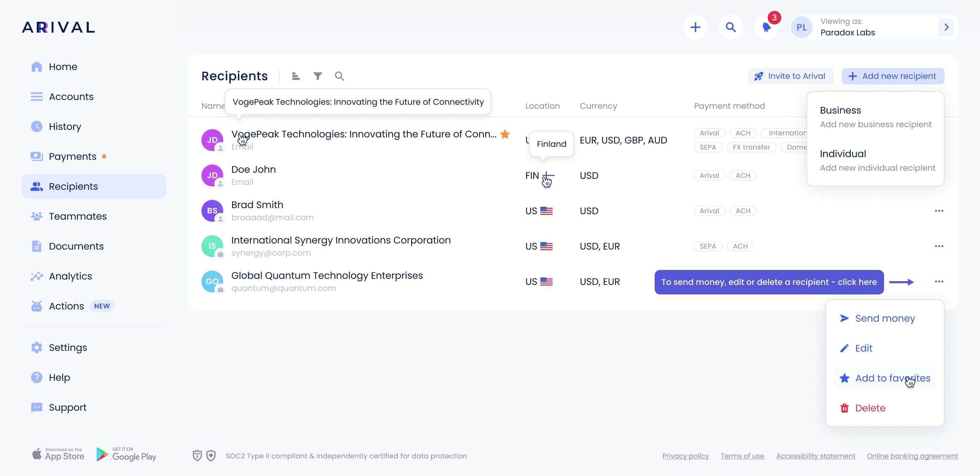Open Privacy policy link

(686, 456)
